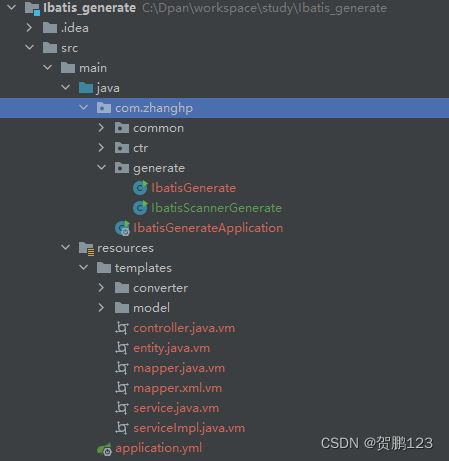
Task: Click the controller.java.vm file icon
Action: coord(122,328)
